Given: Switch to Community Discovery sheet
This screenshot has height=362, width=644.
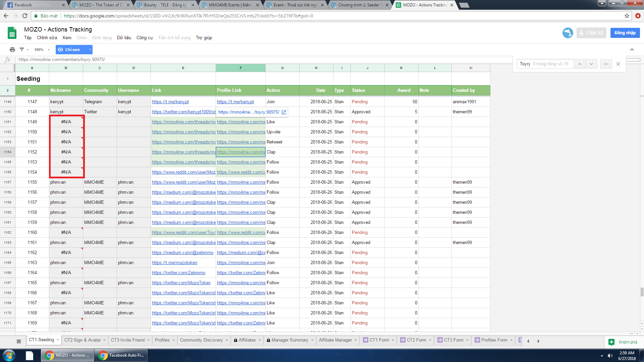Looking at the screenshot, I should (201, 340).
